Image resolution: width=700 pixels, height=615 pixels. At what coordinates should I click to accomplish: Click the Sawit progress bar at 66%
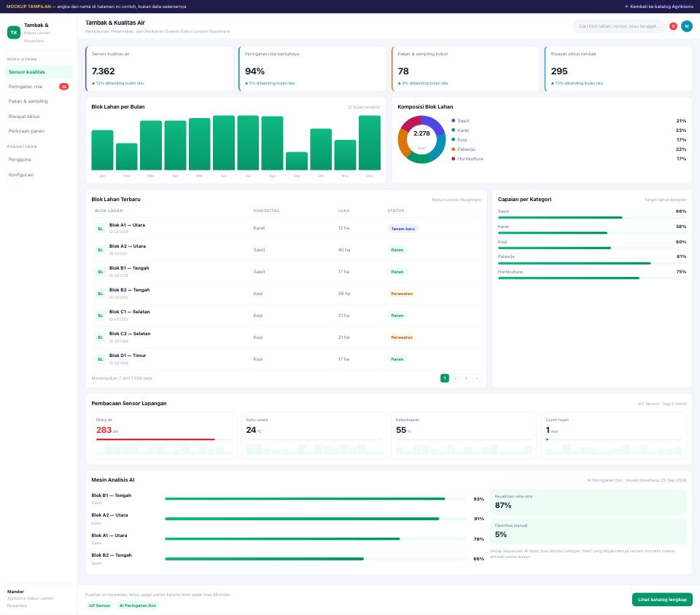[592, 218]
